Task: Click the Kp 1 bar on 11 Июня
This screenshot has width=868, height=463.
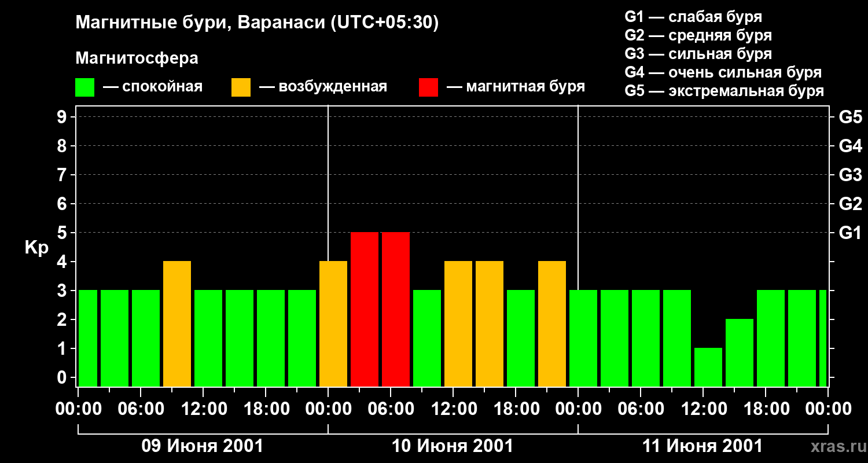Action: point(708,368)
